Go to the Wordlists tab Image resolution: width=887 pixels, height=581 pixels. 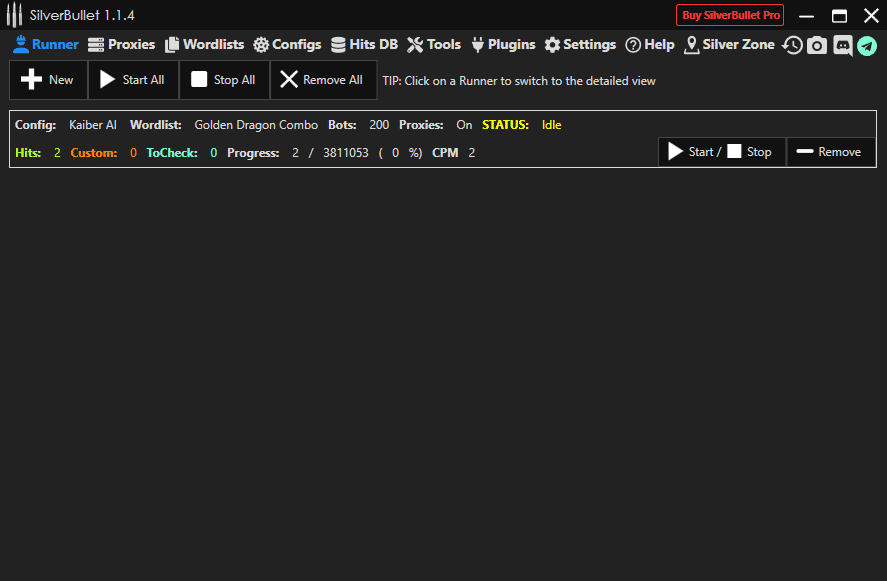click(204, 45)
